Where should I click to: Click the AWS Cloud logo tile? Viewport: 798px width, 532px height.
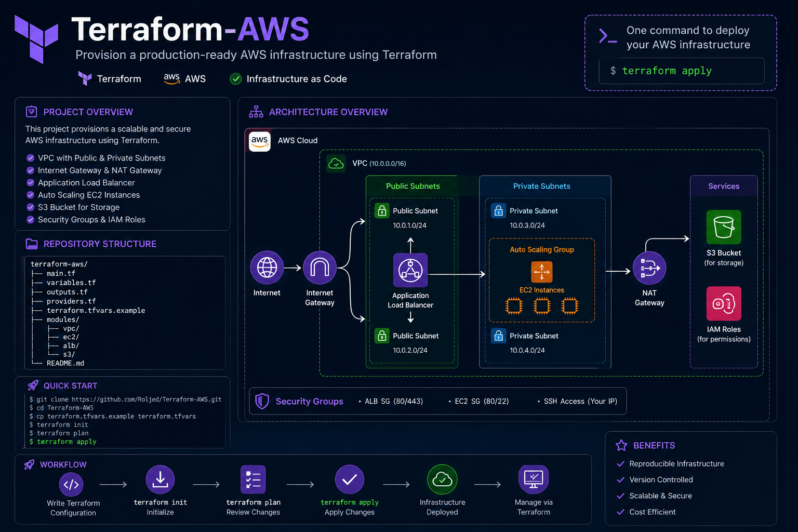pyautogui.click(x=260, y=140)
